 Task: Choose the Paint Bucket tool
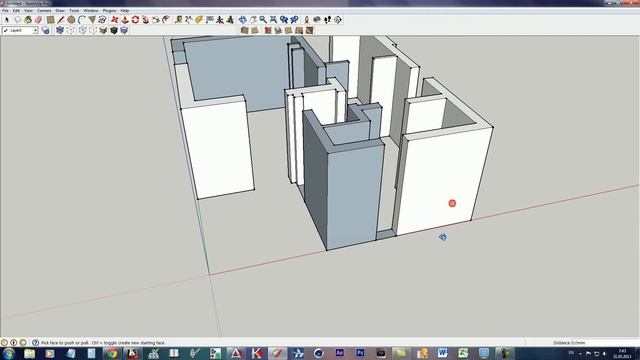pos(28,20)
